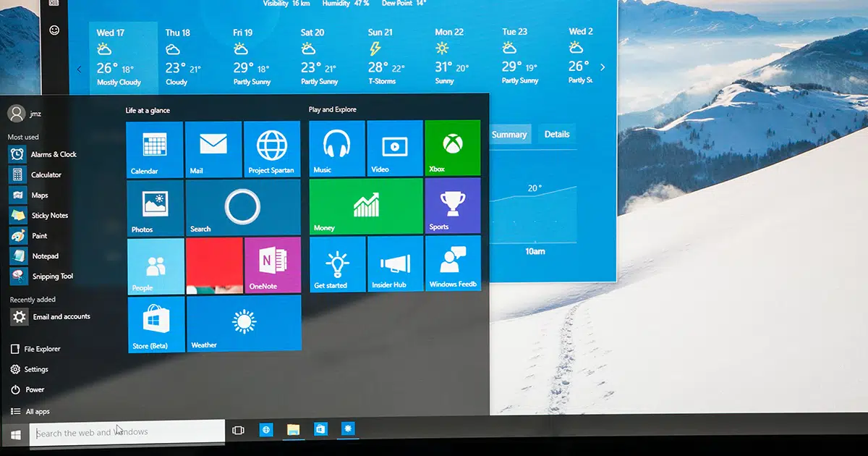Open the Calendar tile
Screen dimensions: 868x456
point(155,149)
